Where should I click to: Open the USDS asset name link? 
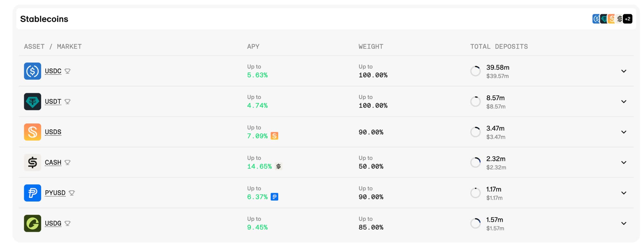[53, 132]
